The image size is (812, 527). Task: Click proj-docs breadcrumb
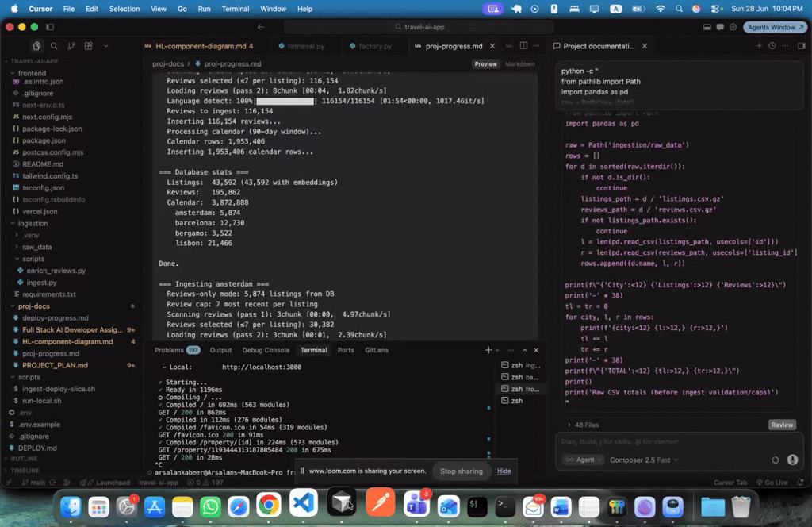(168, 63)
